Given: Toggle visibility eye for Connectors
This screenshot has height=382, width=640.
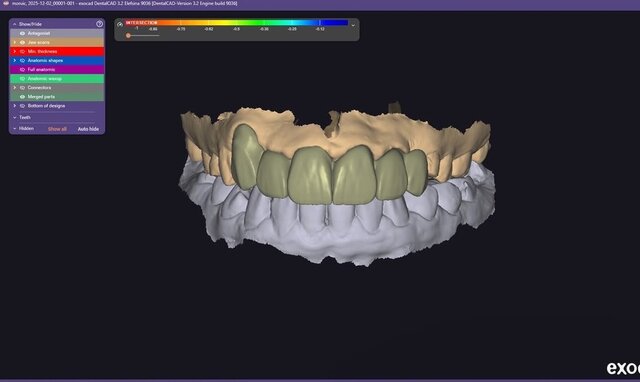Looking at the screenshot, I should 22,88.
